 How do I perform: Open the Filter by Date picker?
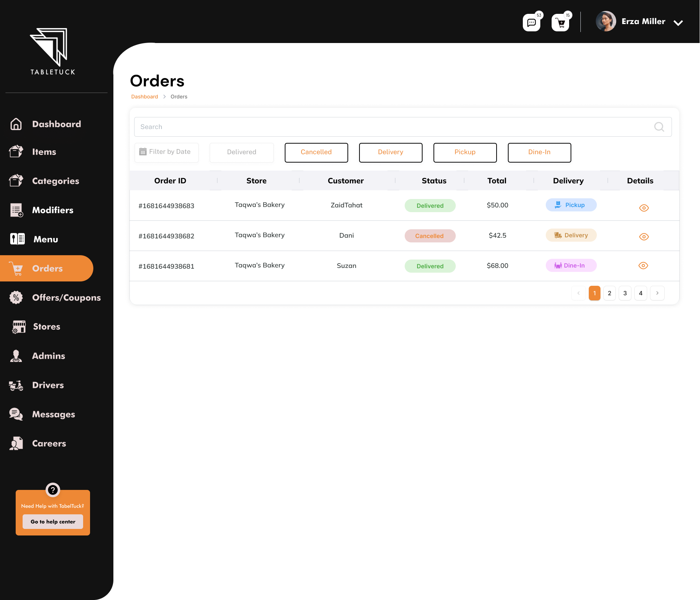click(166, 152)
